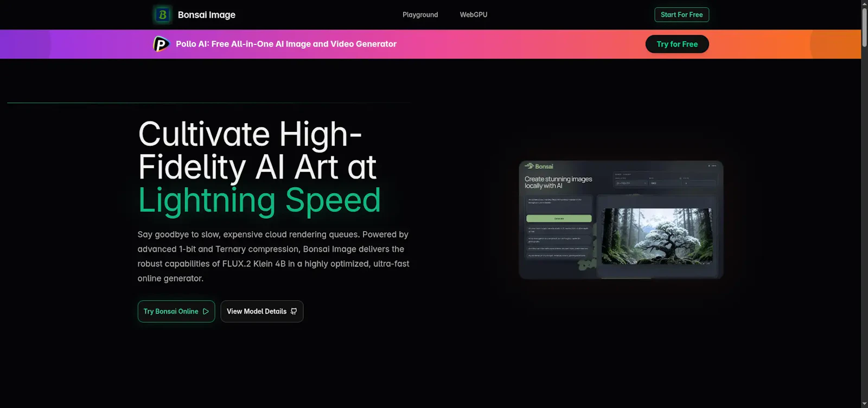
Task: Open the Playground nav item
Action: coord(420,15)
